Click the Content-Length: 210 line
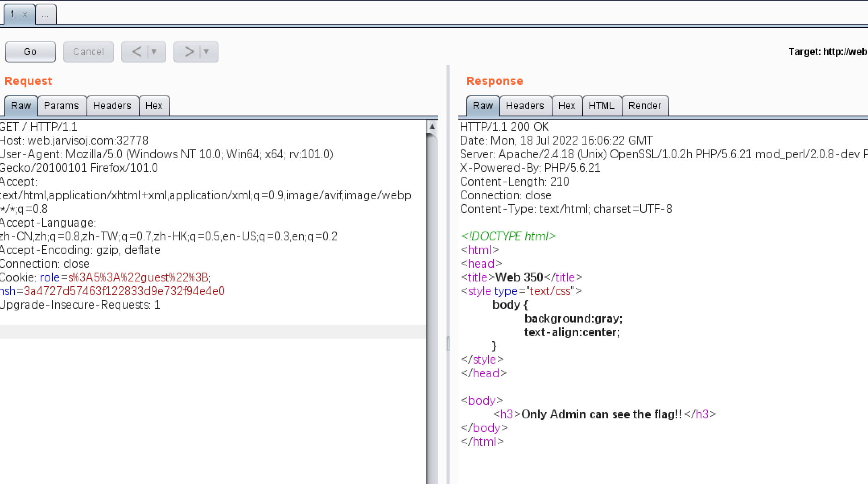The height and width of the screenshot is (484, 868). pyautogui.click(x=514, y=182)
